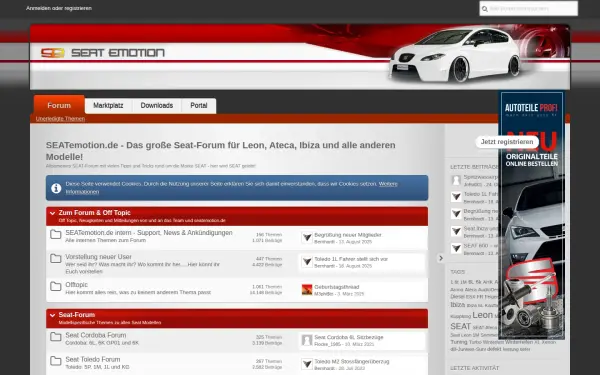Click the '447 Themen' count text
The width and height of the screenshot is (600, 375).
tap(269, 259)
